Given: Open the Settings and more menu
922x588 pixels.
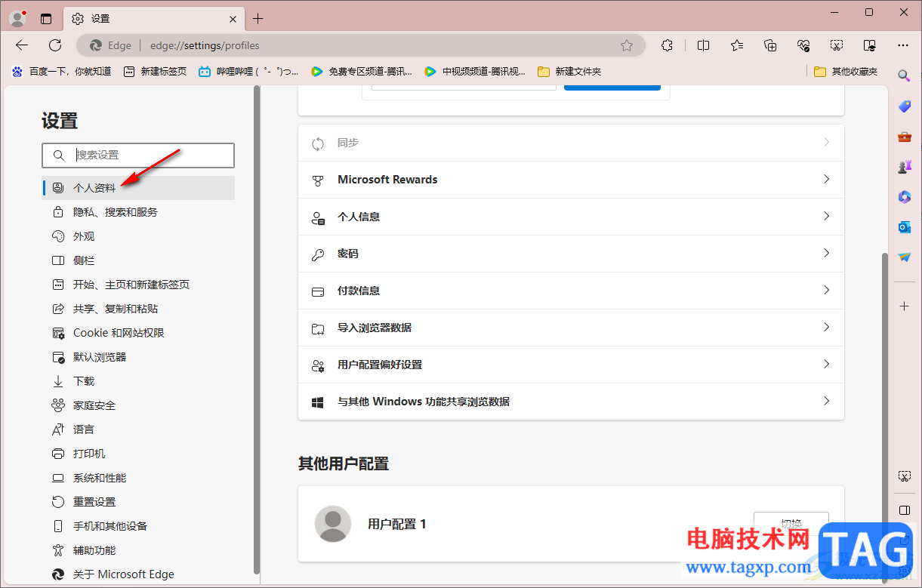Looking at the screenshot, I should (x=903, y=45).
